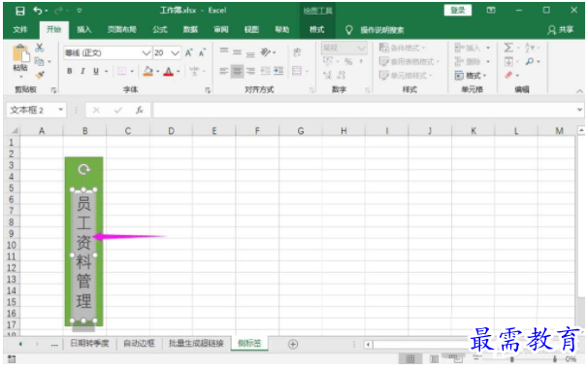Apply the red font color A
Screen dimensions: 588x370
[x=169, y=71]
